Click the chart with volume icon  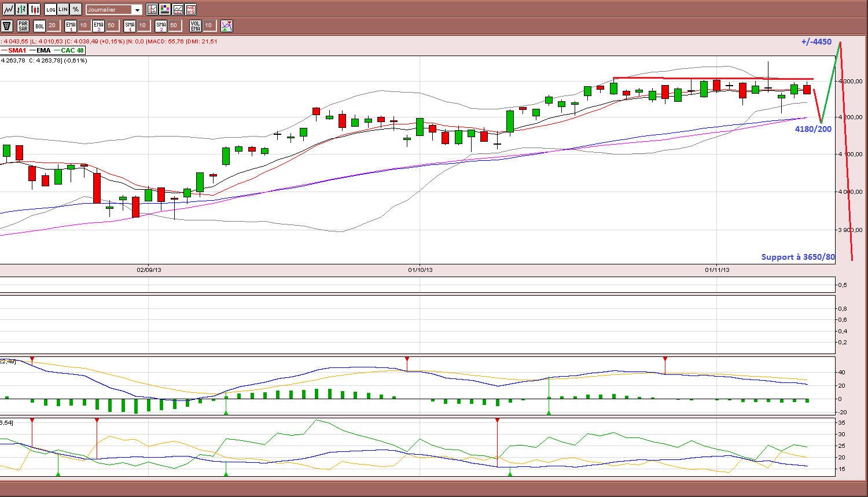(x=178, y=9)
